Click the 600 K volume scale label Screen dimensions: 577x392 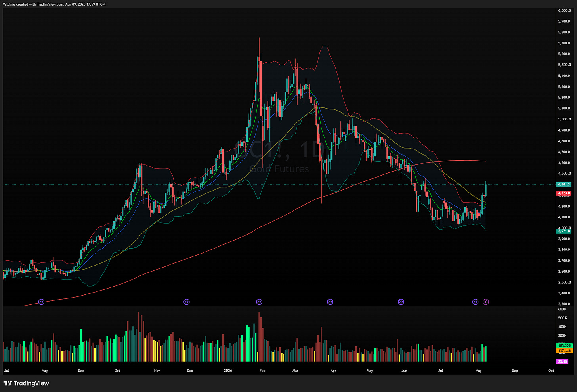click(x=562, y=309)
